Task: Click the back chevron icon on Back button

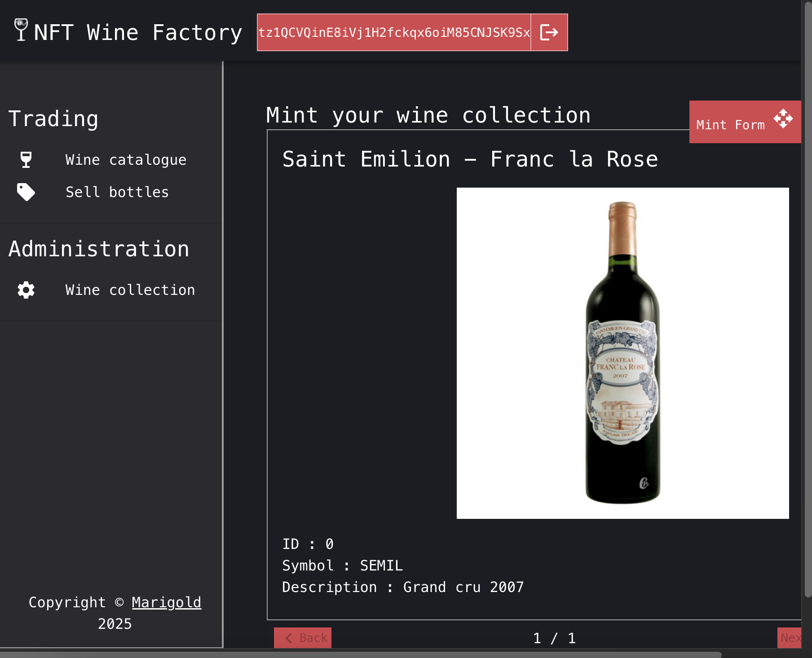Action: tap(290, 637)
